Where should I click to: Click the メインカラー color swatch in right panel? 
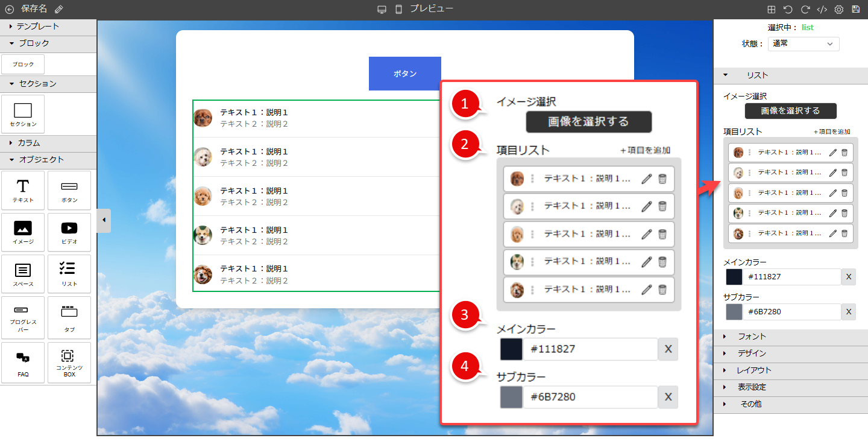(734, 277)
